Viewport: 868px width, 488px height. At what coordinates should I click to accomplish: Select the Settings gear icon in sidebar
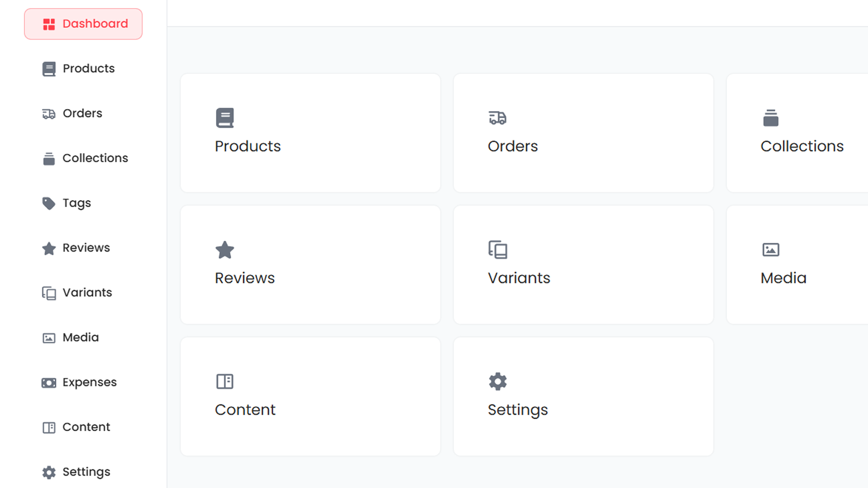49,472
